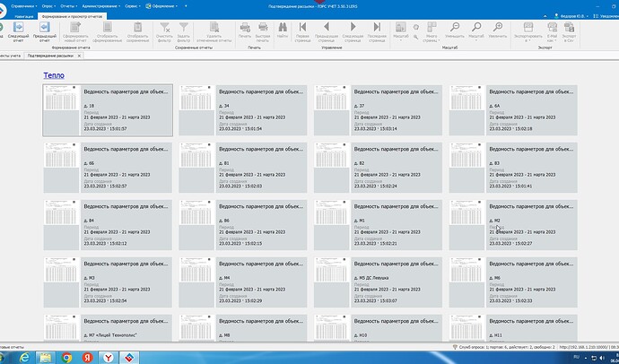Screen dimensions: 619x364
Task: Close the Подтверждение рассылки tab
Action: point(79,56)
